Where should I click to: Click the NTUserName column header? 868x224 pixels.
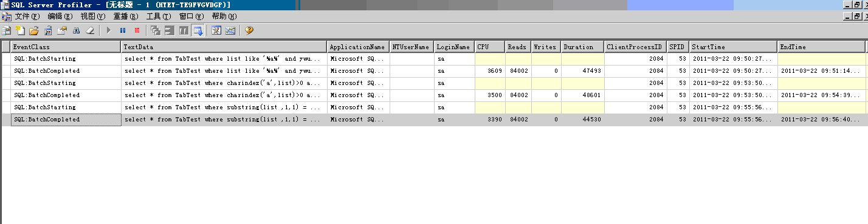[412, 47]
